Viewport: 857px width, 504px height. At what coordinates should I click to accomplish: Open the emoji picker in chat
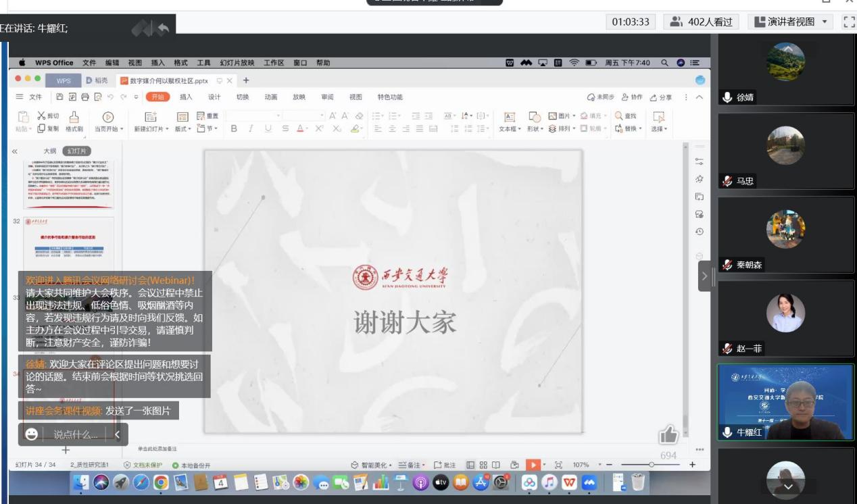pos(32,434)
